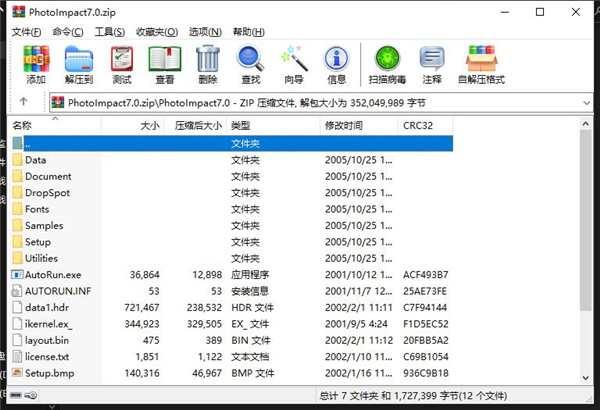Sort by Size (大小) column header
Screen dimensions: 600x410
(133, 125)
